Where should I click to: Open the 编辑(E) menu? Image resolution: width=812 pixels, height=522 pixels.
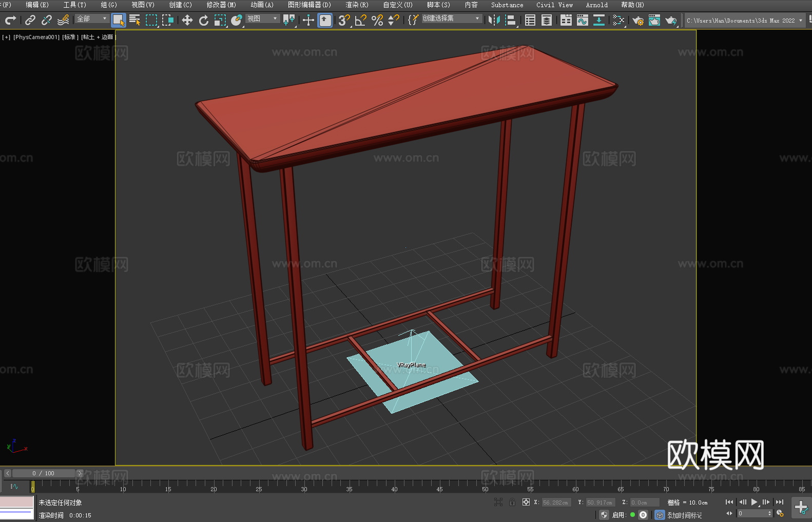point(37,5)
